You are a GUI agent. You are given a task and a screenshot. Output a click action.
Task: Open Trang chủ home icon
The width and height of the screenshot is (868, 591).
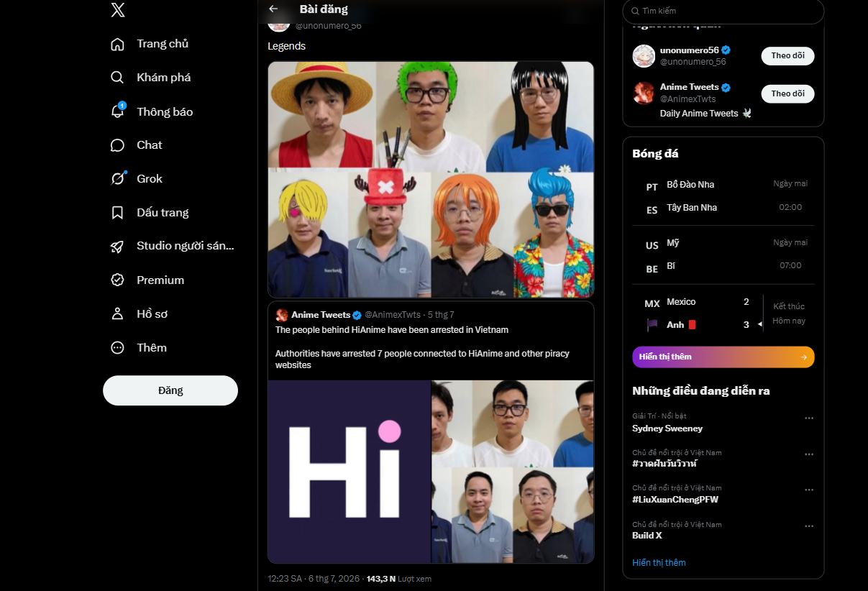pyautogui.click(x=118, y=44)
